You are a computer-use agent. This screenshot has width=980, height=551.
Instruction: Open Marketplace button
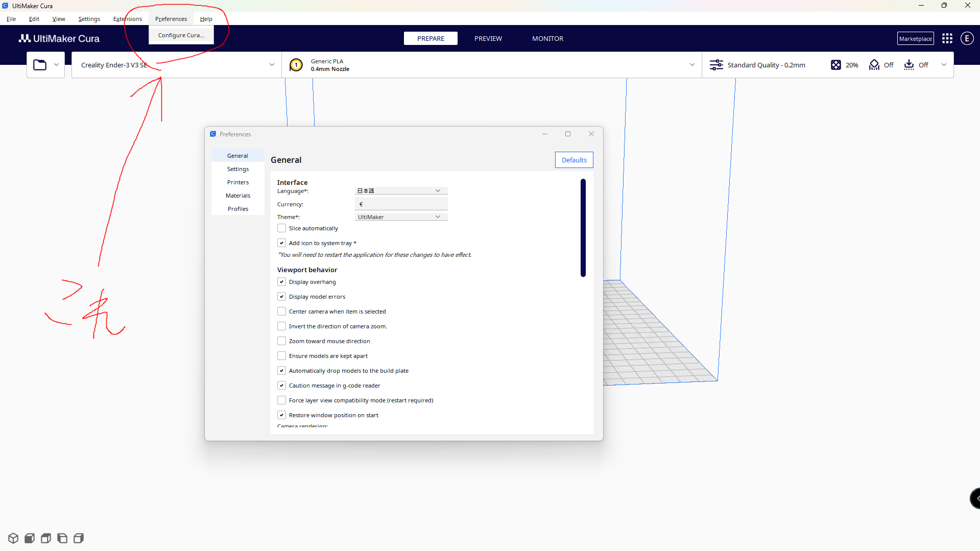(916, 38)
